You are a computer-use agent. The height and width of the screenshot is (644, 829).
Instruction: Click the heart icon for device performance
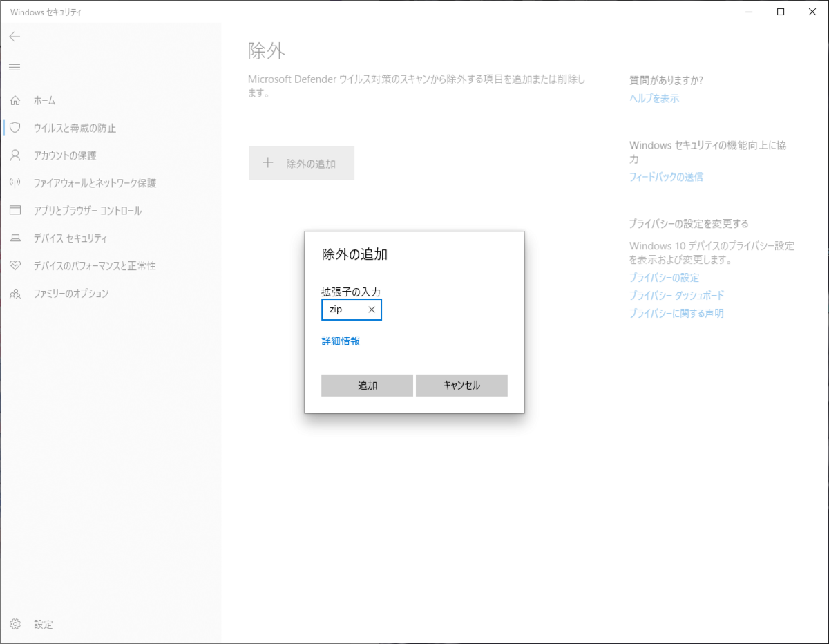point(15,266)
